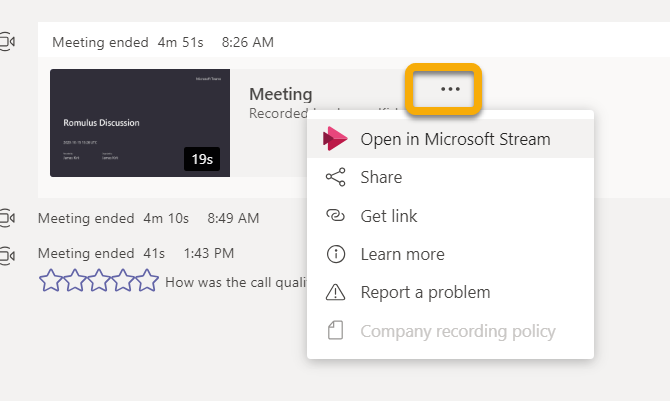This screenshot has height=401, width=670.
Task: Click Company recording policy entry
Action: (450, 331)
